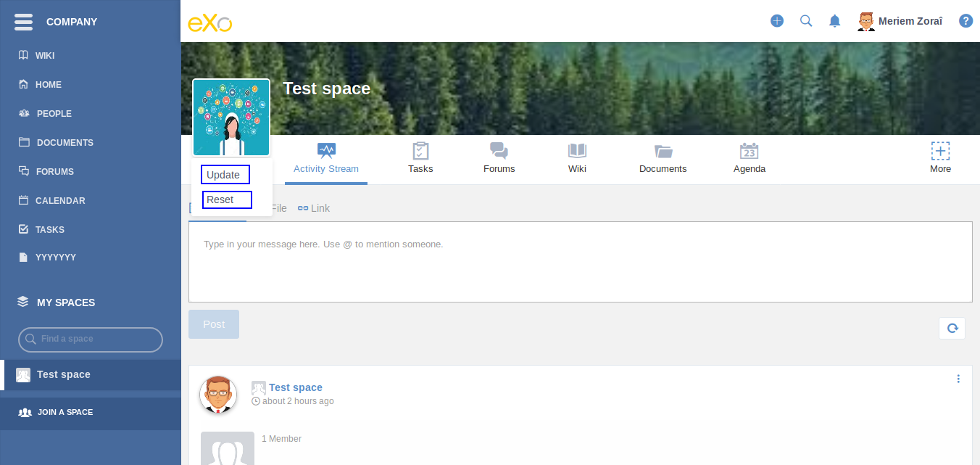Screen dimensions: 980x465
Task: Select the File composer tab
Action: coord(279,208)
